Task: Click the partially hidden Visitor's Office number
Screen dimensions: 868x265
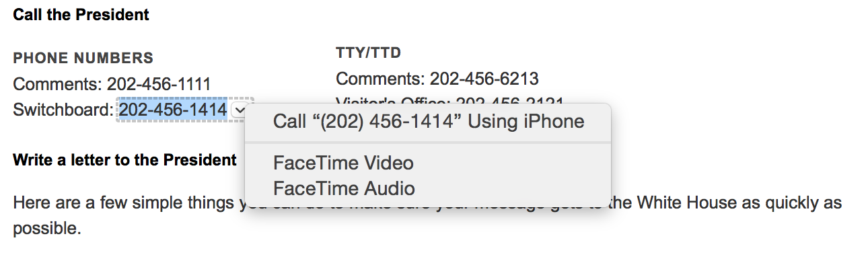Action: coord(509,104)
